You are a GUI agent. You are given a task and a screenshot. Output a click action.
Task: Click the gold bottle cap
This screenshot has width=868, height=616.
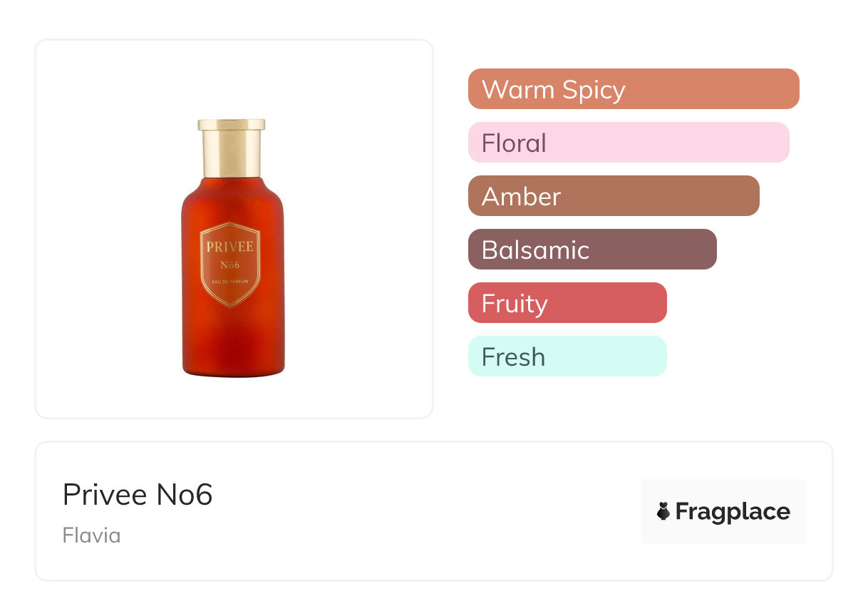coord(232,148)
